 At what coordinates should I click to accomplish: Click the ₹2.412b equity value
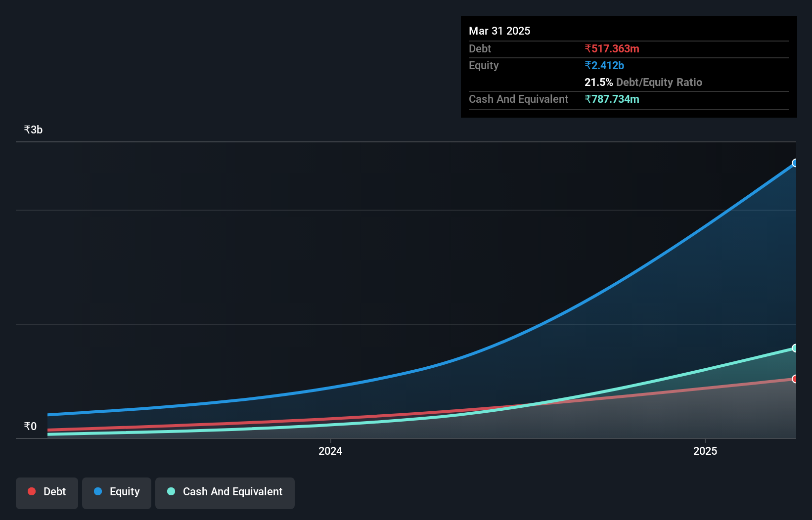[604, 65]
